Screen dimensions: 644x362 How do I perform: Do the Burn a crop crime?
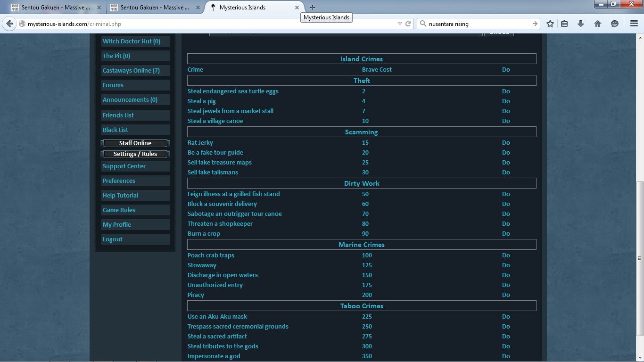506,233
